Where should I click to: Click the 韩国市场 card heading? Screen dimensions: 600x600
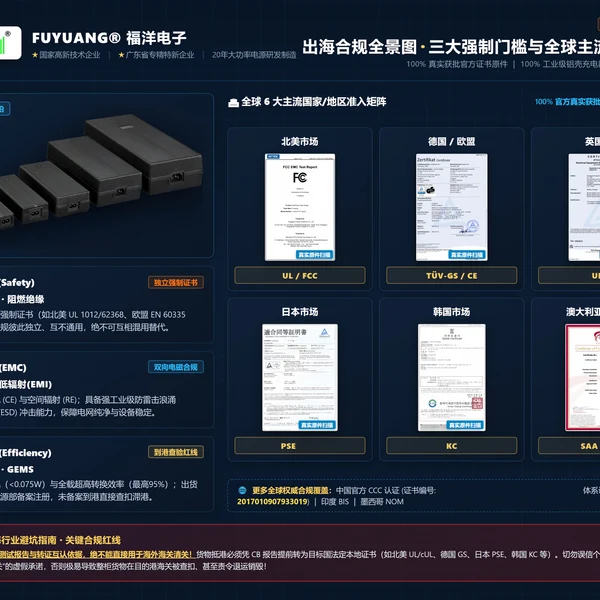click(452, 312)
